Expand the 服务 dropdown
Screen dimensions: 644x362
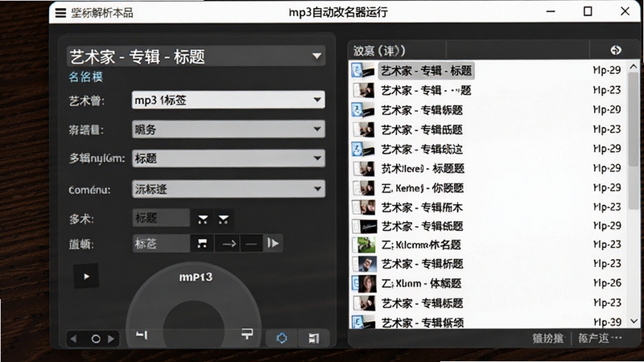tap(229, 130)
